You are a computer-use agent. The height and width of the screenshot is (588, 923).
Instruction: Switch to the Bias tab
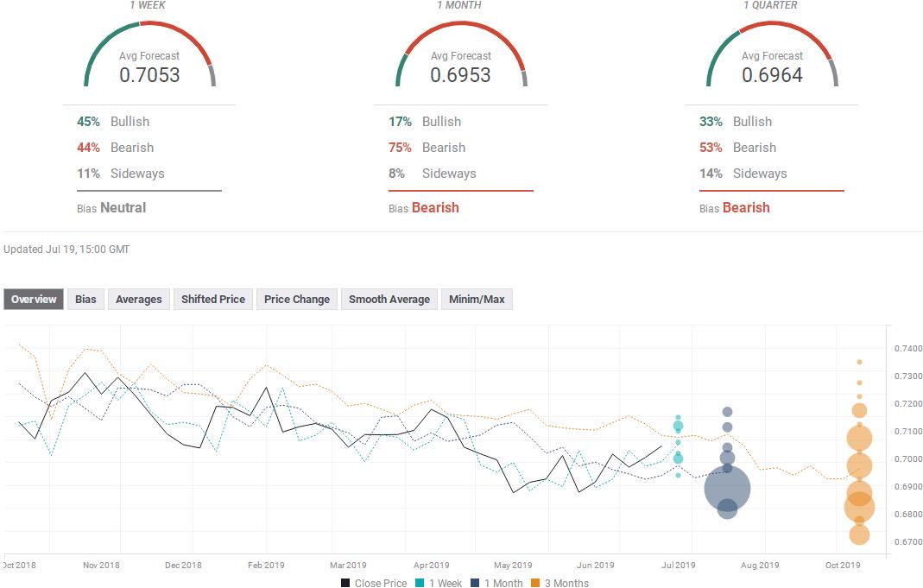(86, 299)
